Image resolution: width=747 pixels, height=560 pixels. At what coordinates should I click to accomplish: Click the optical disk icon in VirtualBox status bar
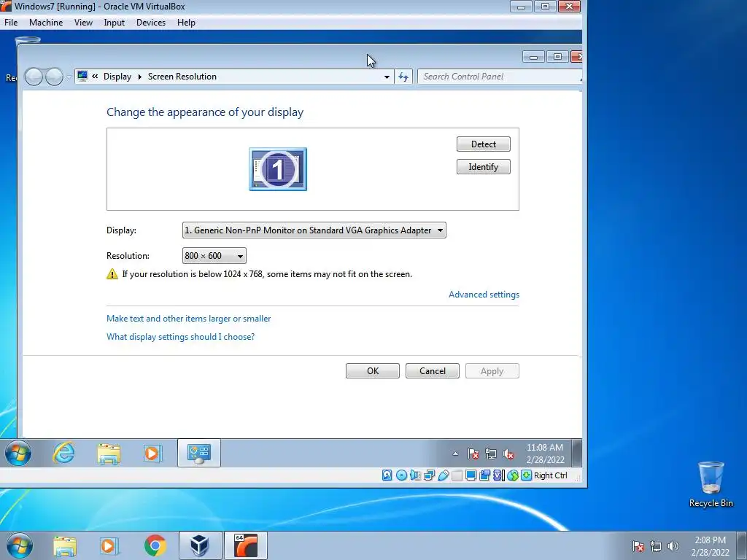coord(401,475)
